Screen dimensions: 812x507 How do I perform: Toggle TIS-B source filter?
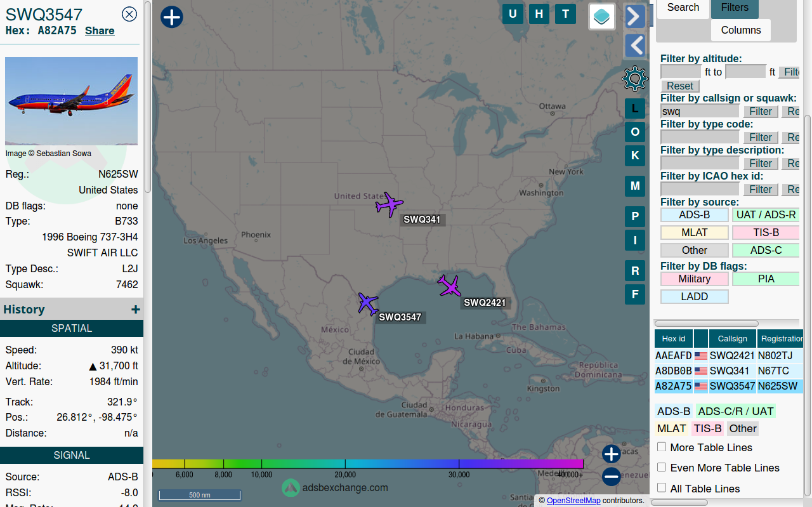[766, 233]
